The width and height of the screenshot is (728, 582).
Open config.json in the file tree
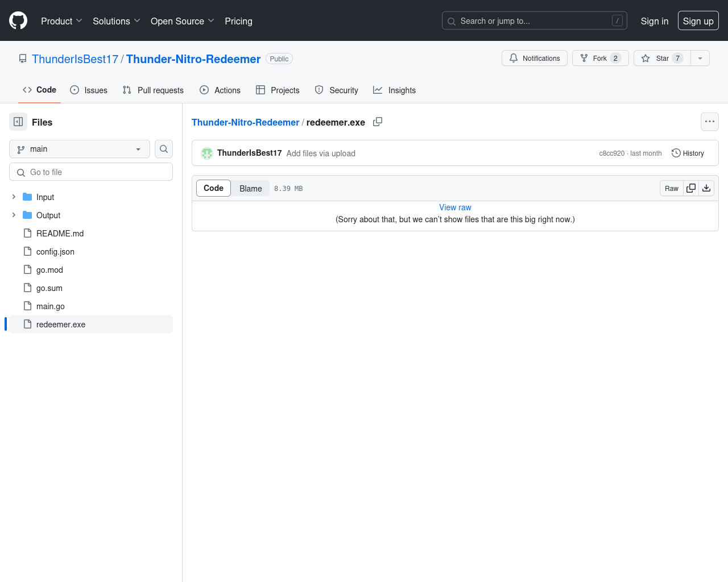pyautogui.click(x=55, y=252)
